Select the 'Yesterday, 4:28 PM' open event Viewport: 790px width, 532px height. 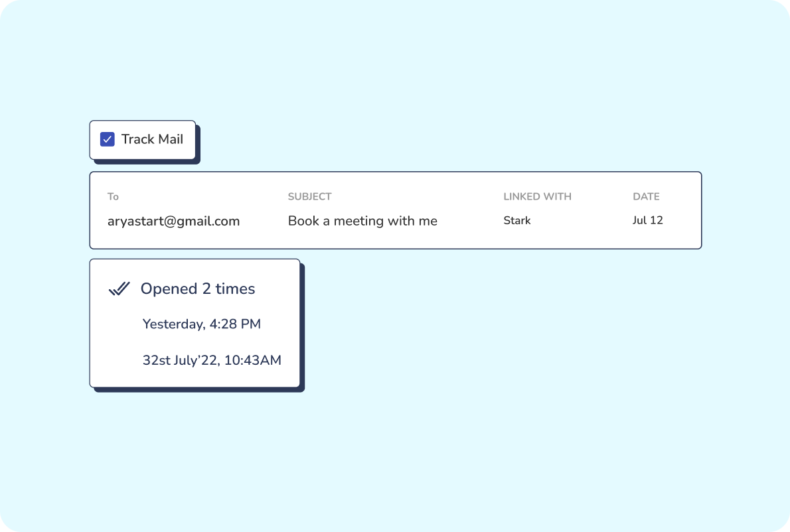point(201,324)
